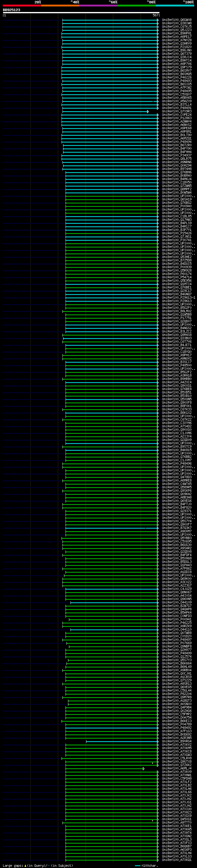
Task: Select label UniRef100_P00941
Action: 177,619
